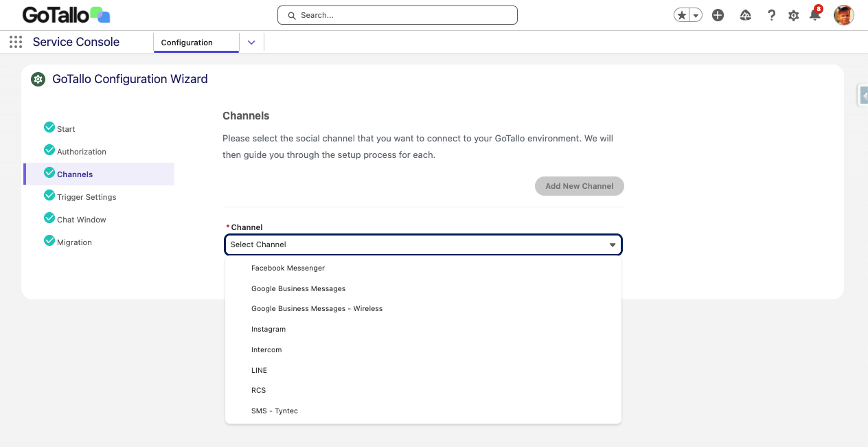Open the user profile avatar
868x447 pixels.
843,15
